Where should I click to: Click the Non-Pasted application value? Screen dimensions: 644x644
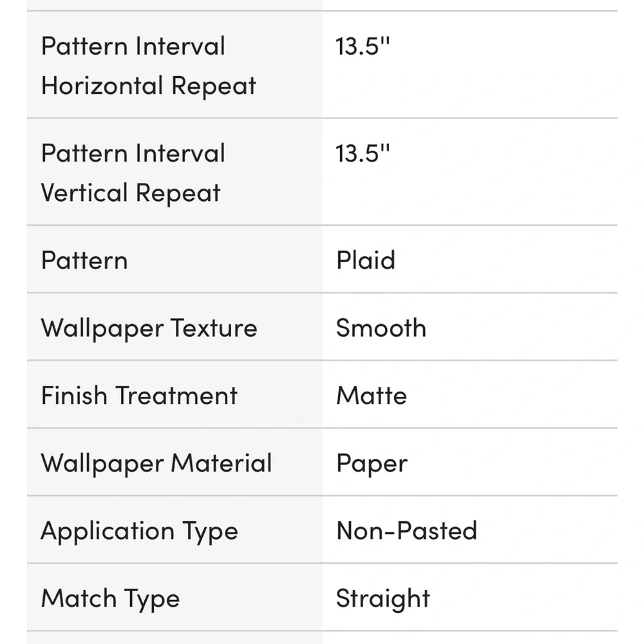coord(406,530)
